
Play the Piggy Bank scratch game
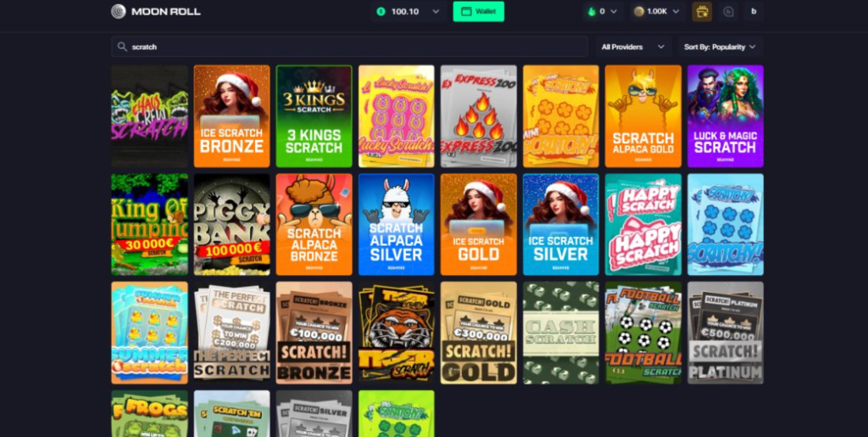coord(231,225)
